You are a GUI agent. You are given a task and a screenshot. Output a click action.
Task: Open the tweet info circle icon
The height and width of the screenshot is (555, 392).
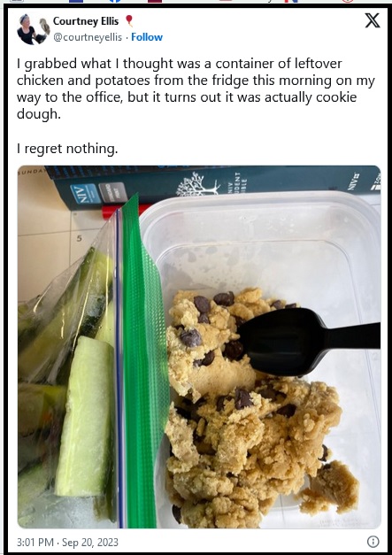click(x=373, y=542)
